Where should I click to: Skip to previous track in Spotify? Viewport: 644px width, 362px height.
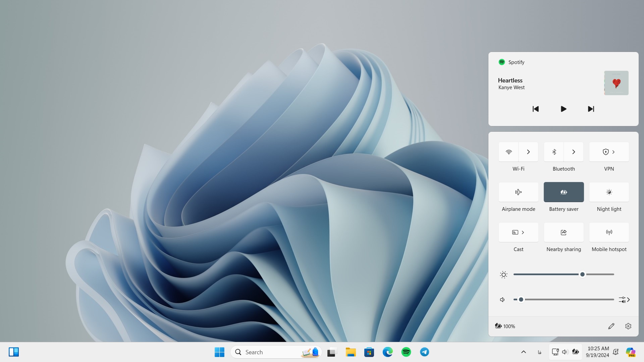536,109
